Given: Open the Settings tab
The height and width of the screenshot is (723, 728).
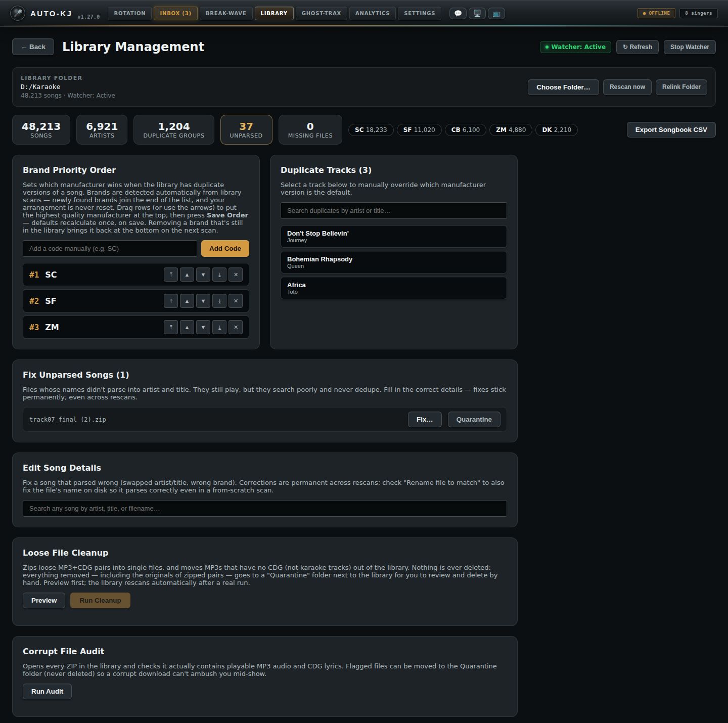Looking at the screenshot, I should [420, 13].
